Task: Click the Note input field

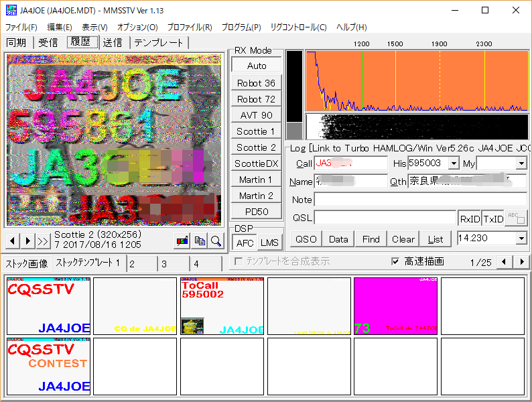Action: 421,200
